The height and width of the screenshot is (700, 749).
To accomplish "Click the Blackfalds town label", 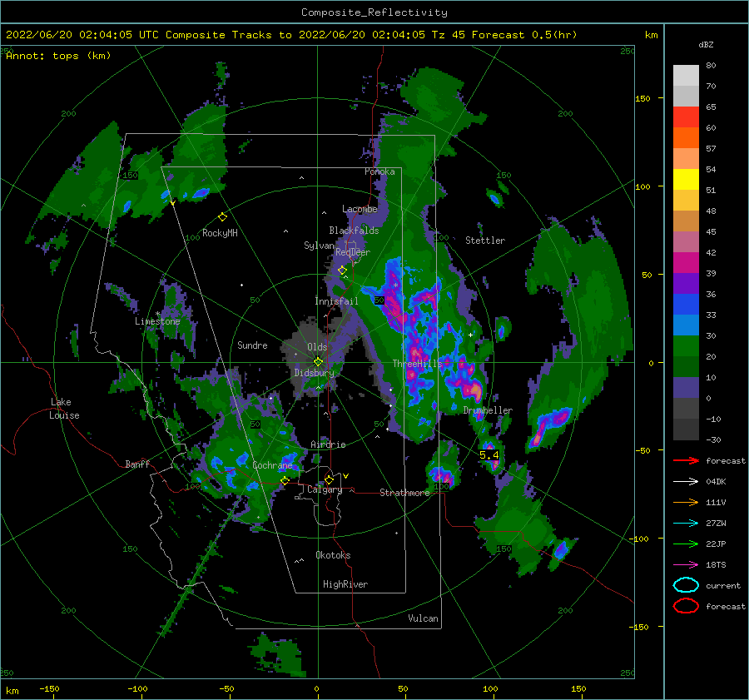I will click(354, 231).
